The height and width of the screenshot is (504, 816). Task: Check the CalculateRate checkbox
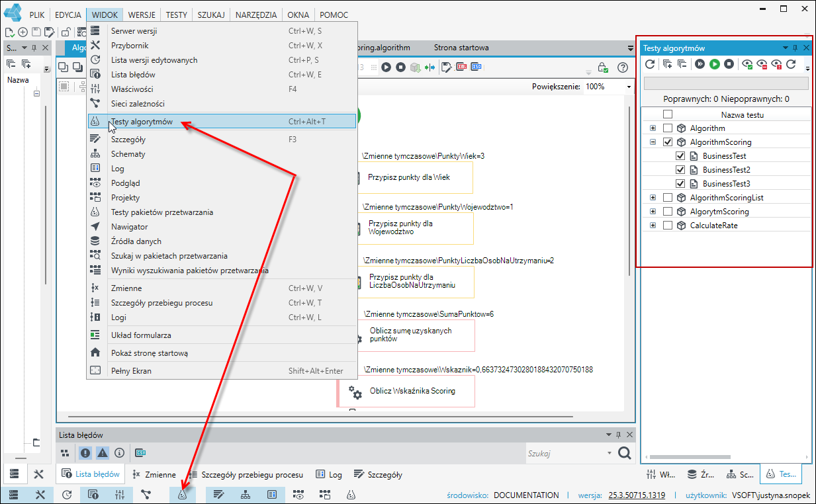[x=668, y=226]
